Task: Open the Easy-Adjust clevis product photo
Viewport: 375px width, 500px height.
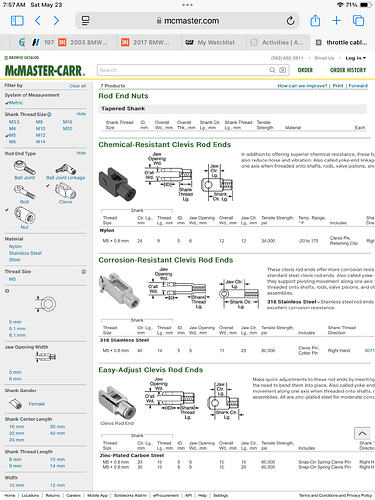Action: coord(117,403)
